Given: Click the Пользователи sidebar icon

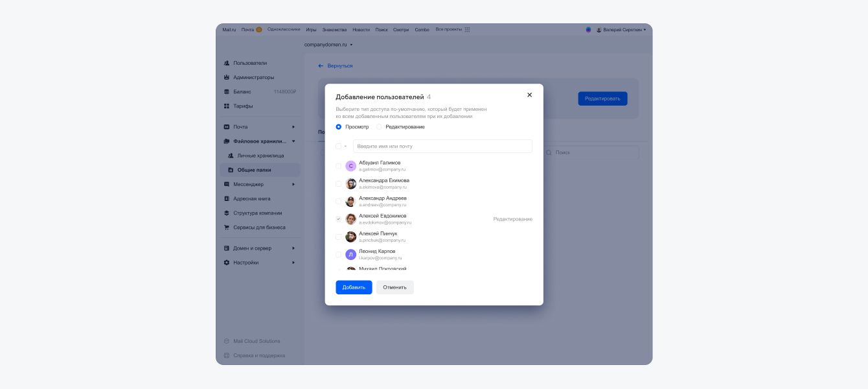Looking at the screenshot, I should (x=227, y=63).
